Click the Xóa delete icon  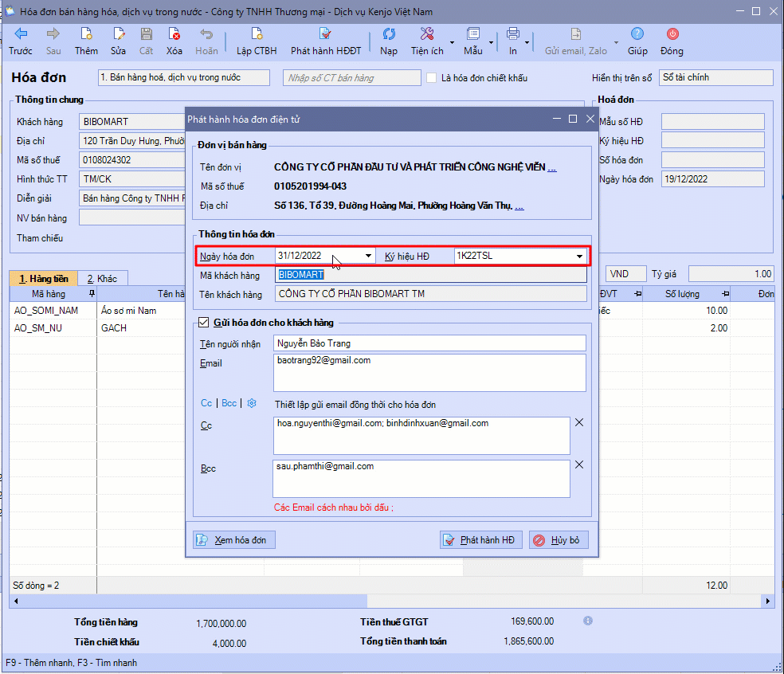[x=174, y=34]
